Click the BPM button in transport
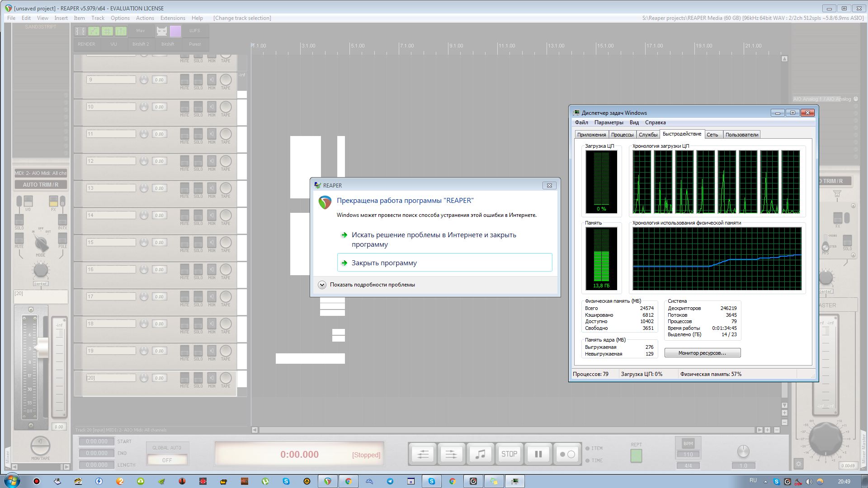Screen dimensions: 868x488 pos(688,443)
